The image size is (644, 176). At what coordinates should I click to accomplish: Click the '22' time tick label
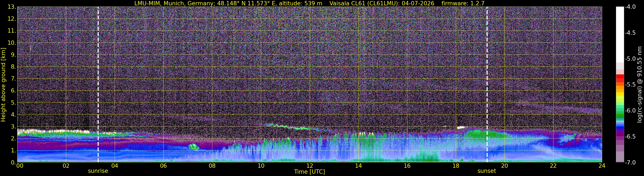pyautogui.click(x=553, y=166)
